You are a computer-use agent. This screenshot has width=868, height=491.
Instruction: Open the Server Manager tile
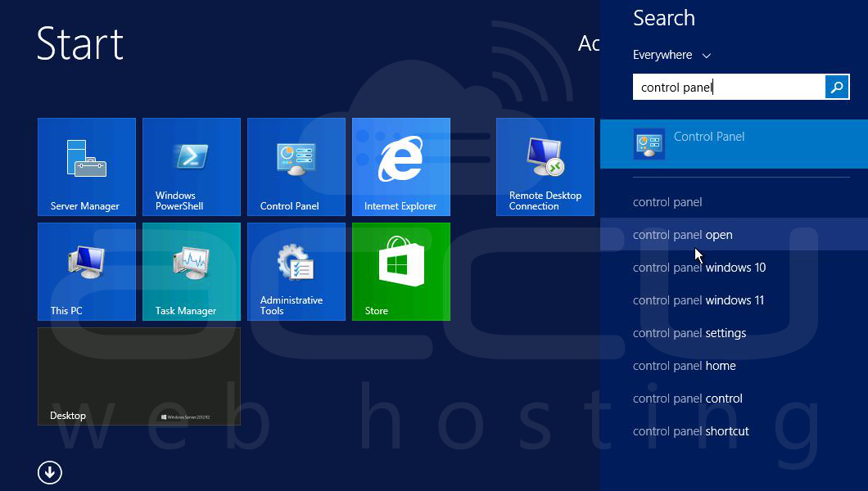click(x=87, y=166)
